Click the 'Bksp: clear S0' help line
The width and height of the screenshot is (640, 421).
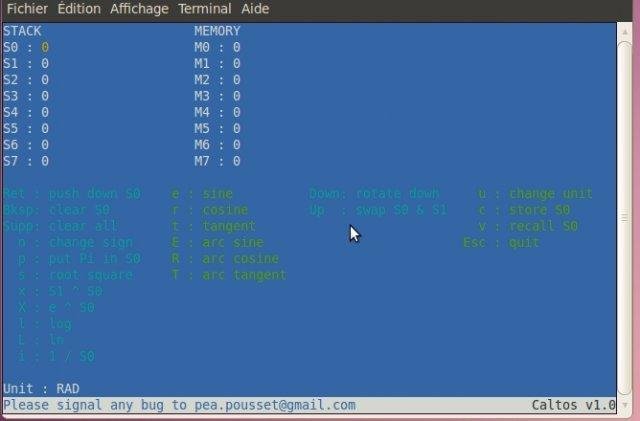coord(57,210)
